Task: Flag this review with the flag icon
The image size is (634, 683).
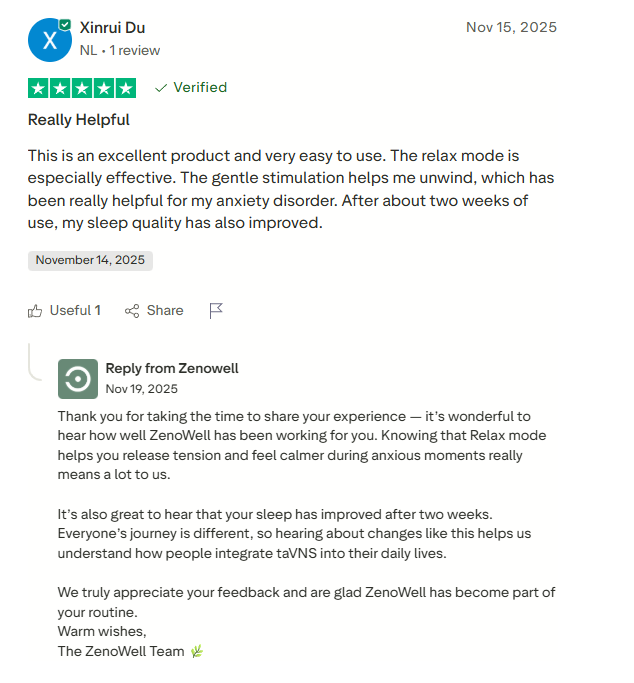Action: 215,311
